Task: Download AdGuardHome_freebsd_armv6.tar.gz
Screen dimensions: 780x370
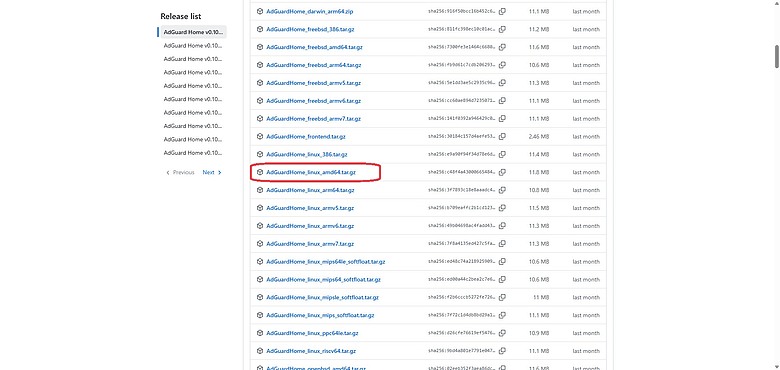Action: [x=313, y=101]
